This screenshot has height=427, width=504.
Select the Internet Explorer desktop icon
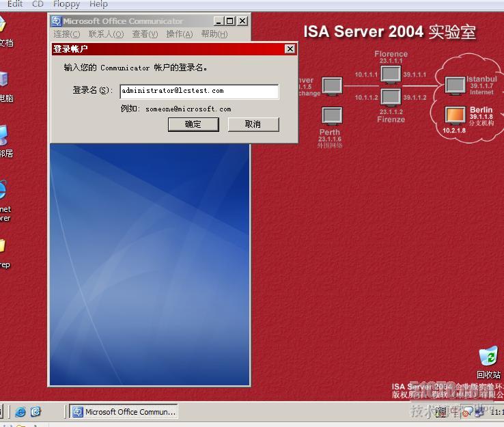(x=5, y=201)
